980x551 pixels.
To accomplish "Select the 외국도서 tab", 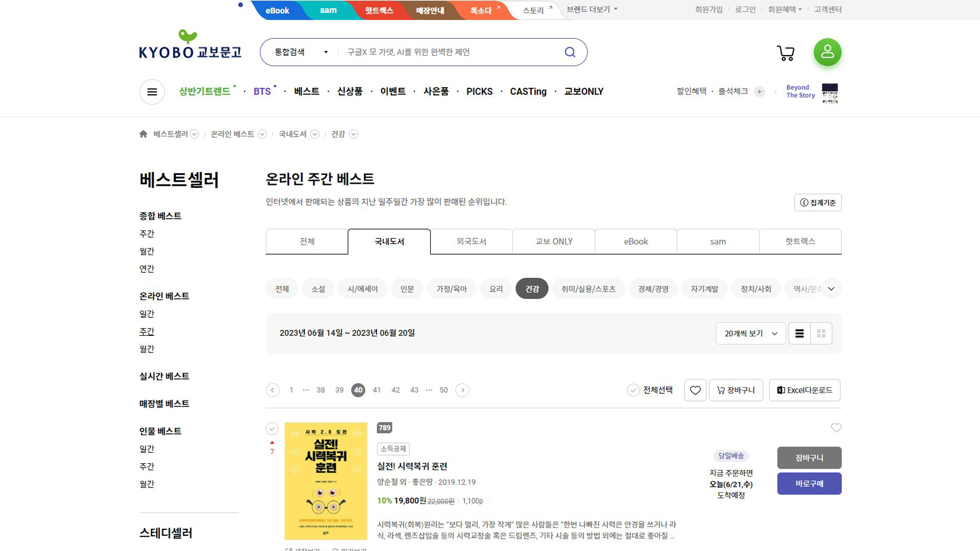I will [471, 241].
